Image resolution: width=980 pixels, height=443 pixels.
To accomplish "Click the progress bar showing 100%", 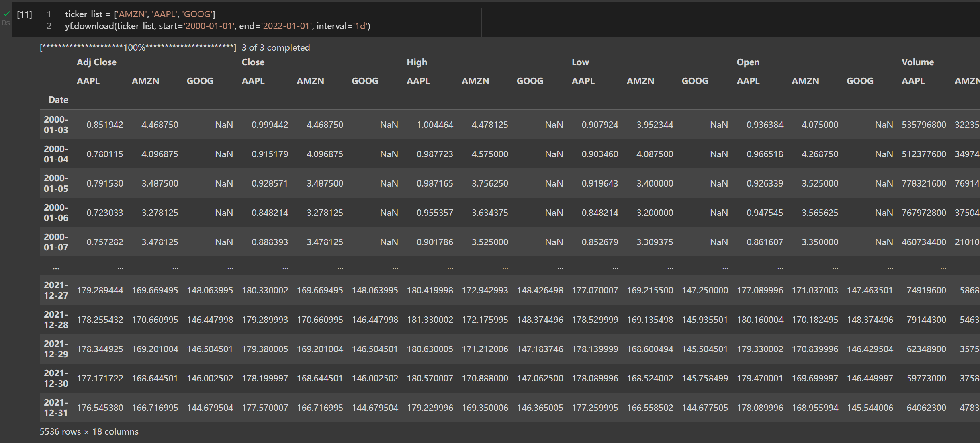I will coord(138,47).
